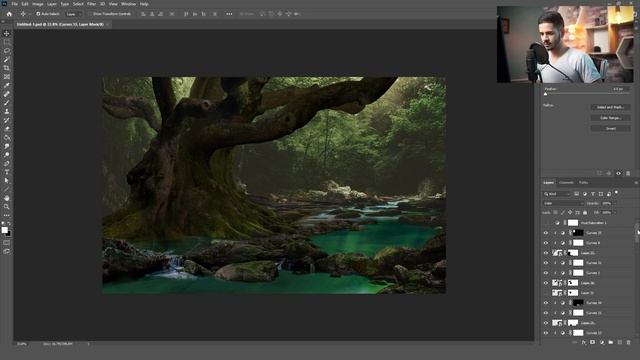Select the Hand tool
Image resolution: width=640 pixels, height=360 pixels.
coord(7,198)
